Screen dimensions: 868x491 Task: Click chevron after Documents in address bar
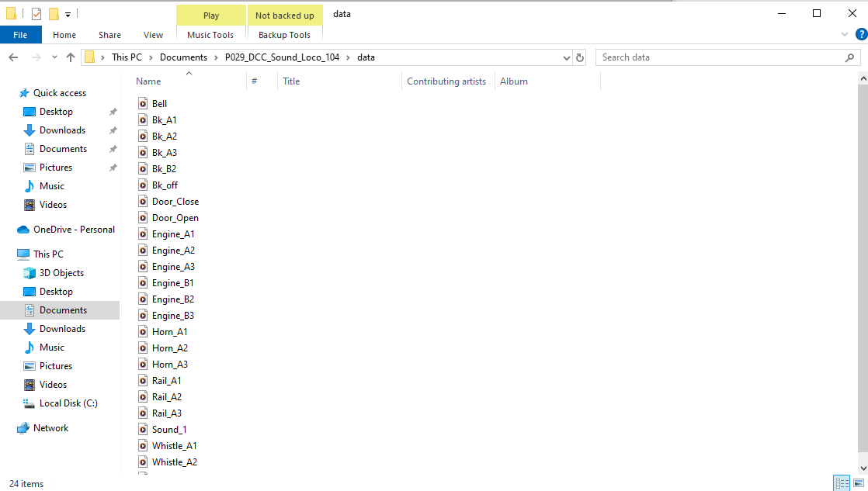point(216,57)
